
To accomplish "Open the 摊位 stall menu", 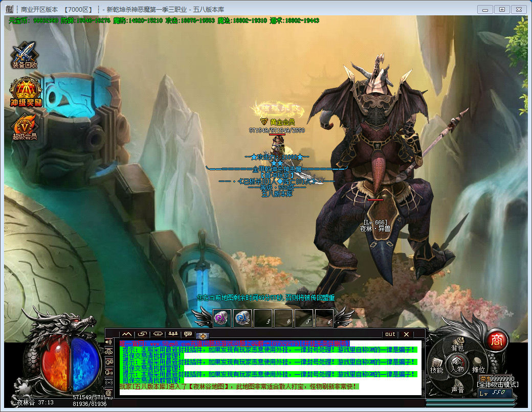I will click(478, 366).
